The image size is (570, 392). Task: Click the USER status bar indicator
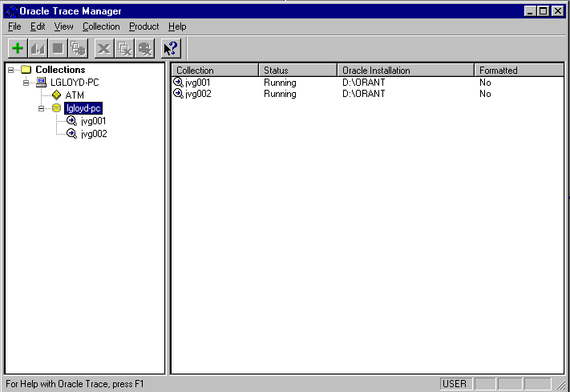456,384
